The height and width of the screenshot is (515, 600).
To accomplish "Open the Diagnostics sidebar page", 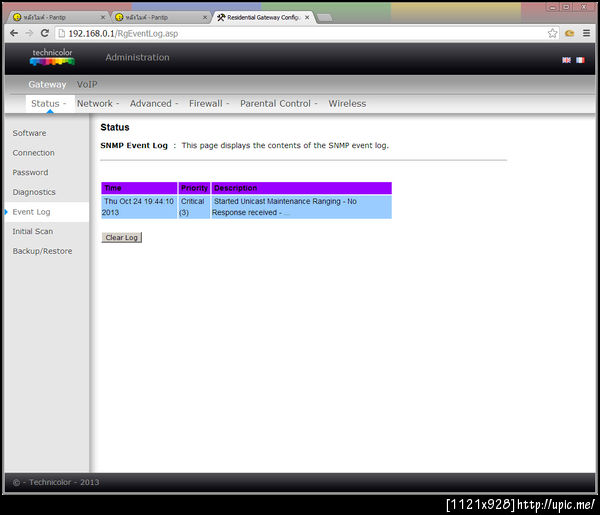I will click(x=34, y=192).
